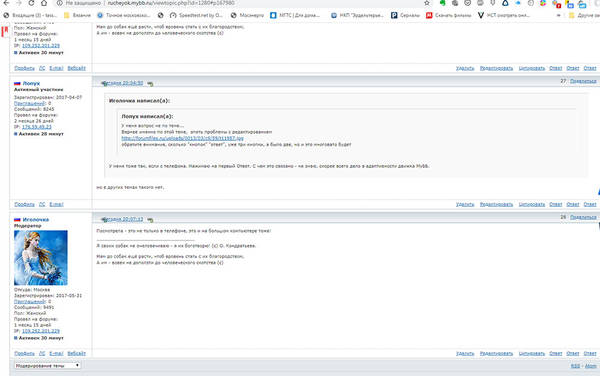This screenshot has width=600, height=376.
Task: Click the browser address bar URL
Action: 171,3
